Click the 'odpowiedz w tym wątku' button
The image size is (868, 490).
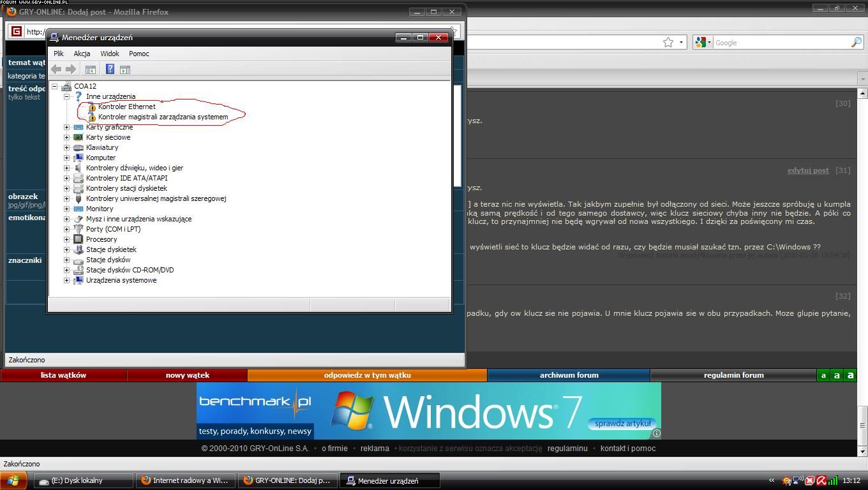[x=367, y=375]
